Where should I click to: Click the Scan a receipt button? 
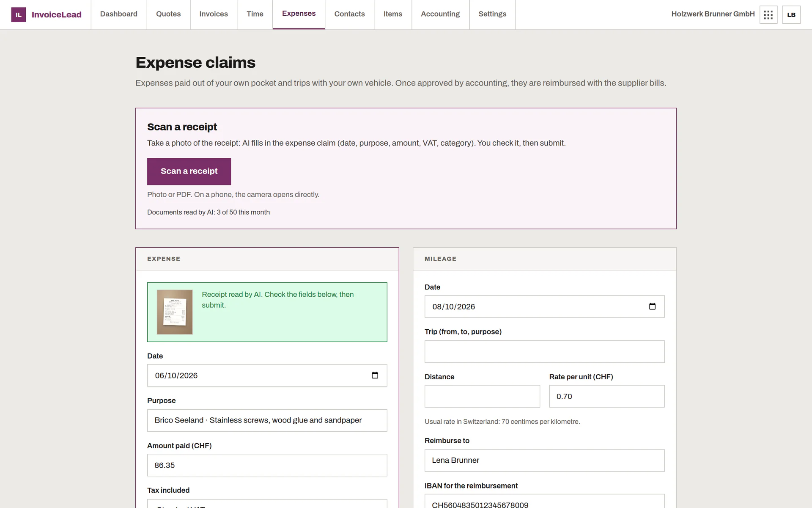pyautogui.click(x=189, y=171)
